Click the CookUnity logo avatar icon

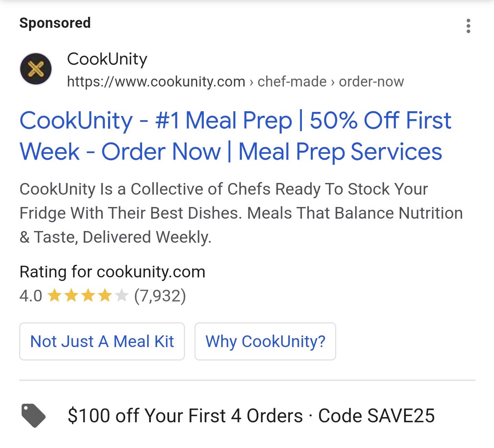36,69
